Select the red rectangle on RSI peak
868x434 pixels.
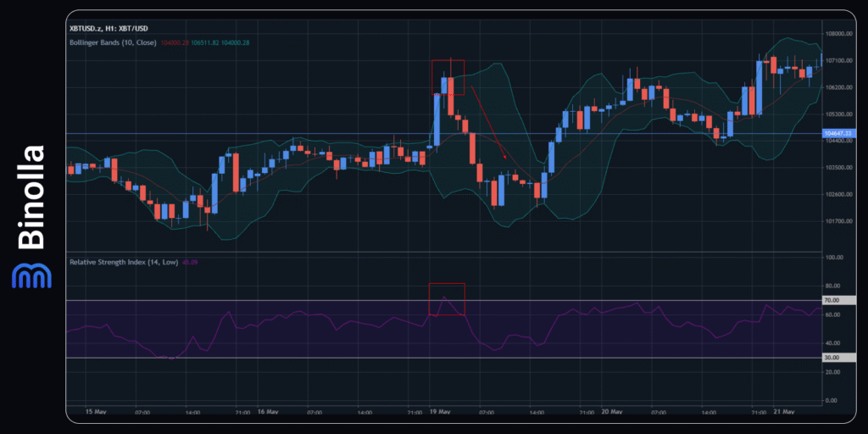[x=447, y=299]
